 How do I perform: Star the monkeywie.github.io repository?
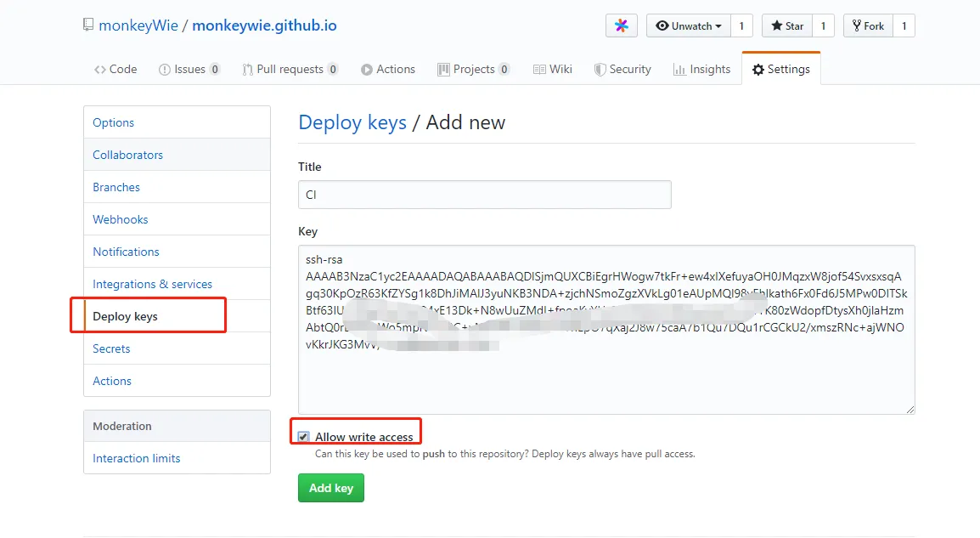pos(786,26)
